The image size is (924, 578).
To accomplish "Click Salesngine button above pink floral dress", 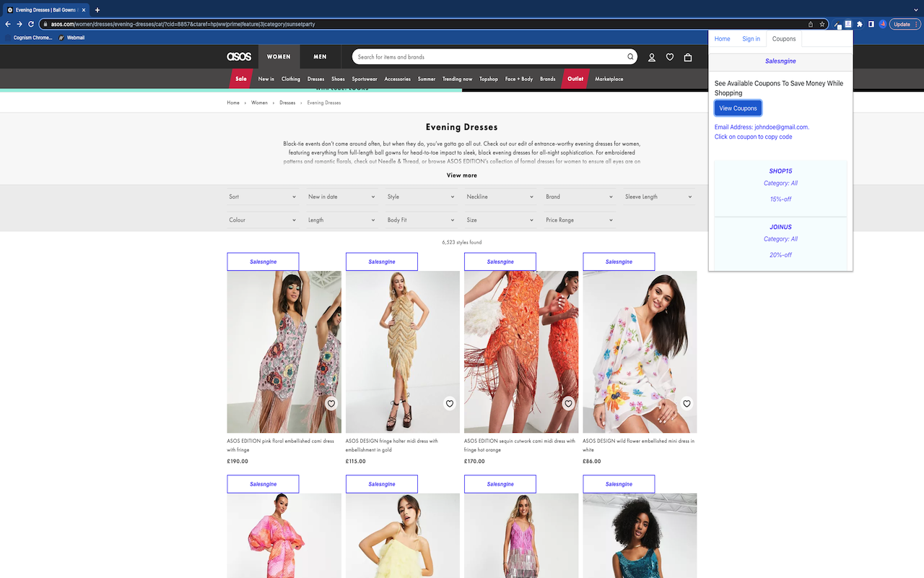I will pyautogui.click(x=263, y=262).
